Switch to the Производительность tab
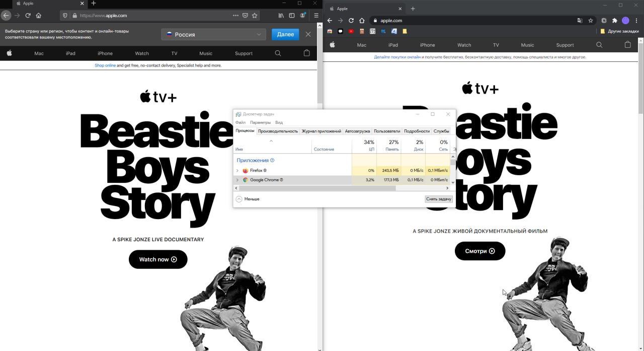This screenshot has width=644, height=351. pos(278,131)
